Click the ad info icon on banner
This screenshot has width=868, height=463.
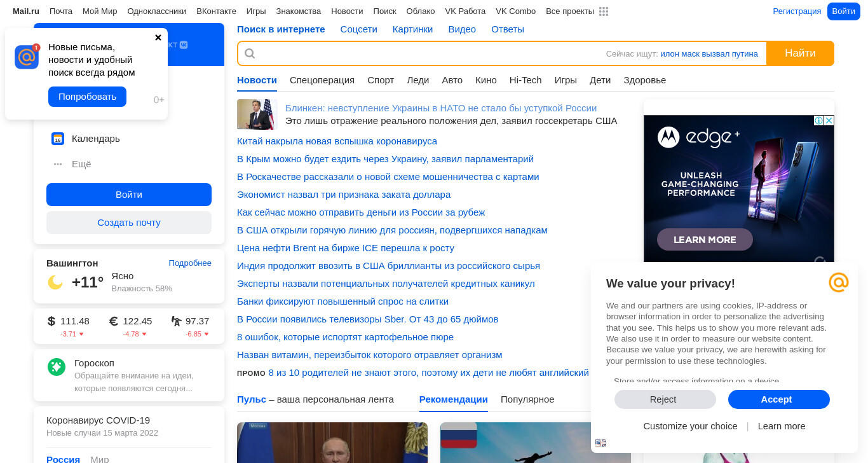pyautogui.click(x=819, y=121)
